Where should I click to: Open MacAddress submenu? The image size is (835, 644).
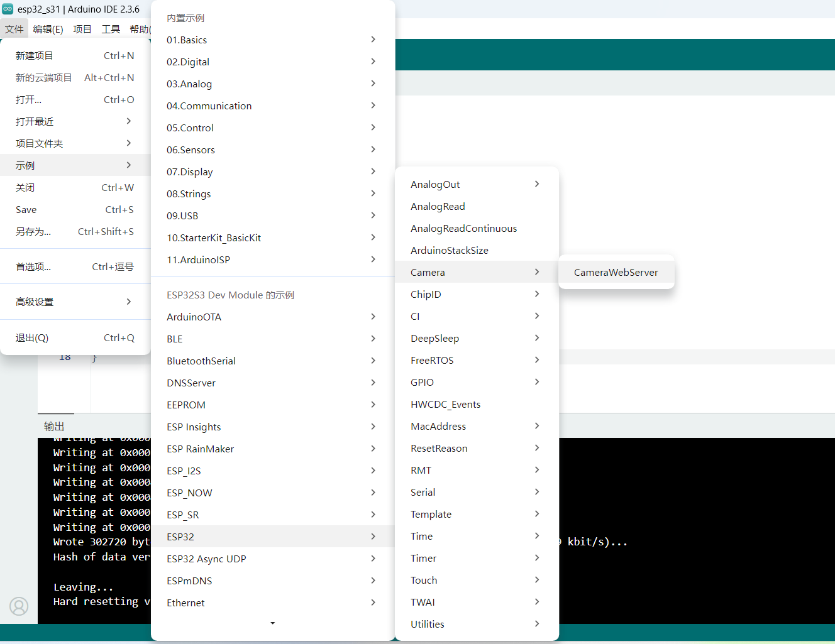pos(477,426)
